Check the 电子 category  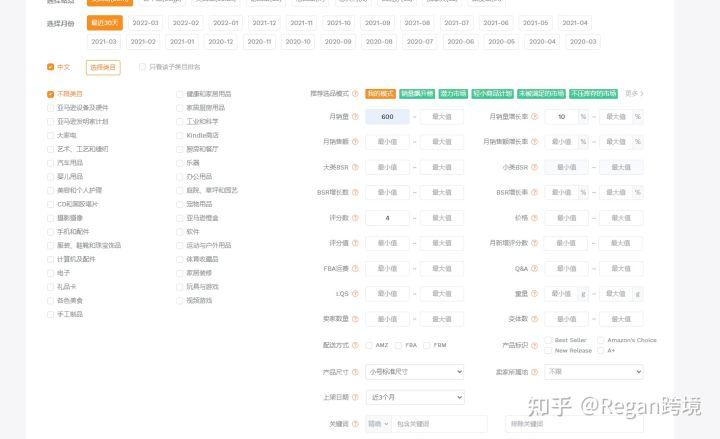pos(51,273)
